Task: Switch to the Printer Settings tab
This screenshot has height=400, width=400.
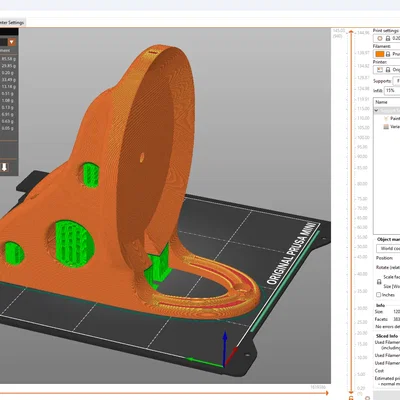Action: [12, 23]
